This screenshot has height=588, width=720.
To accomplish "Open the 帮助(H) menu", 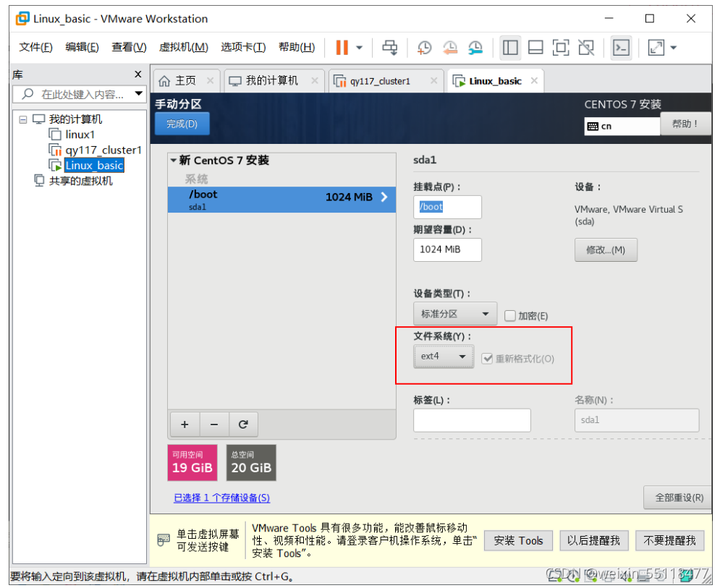I will click(x=297, y=47).
